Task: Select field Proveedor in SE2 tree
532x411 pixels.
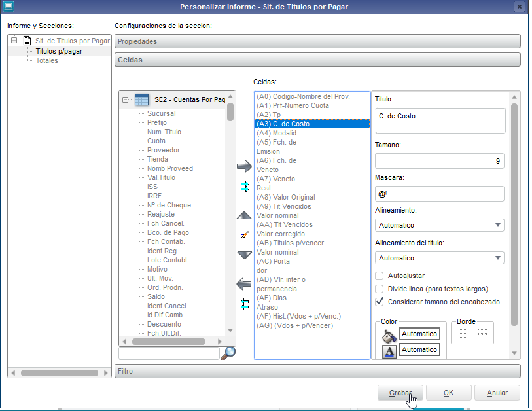Action: point(164,150)
